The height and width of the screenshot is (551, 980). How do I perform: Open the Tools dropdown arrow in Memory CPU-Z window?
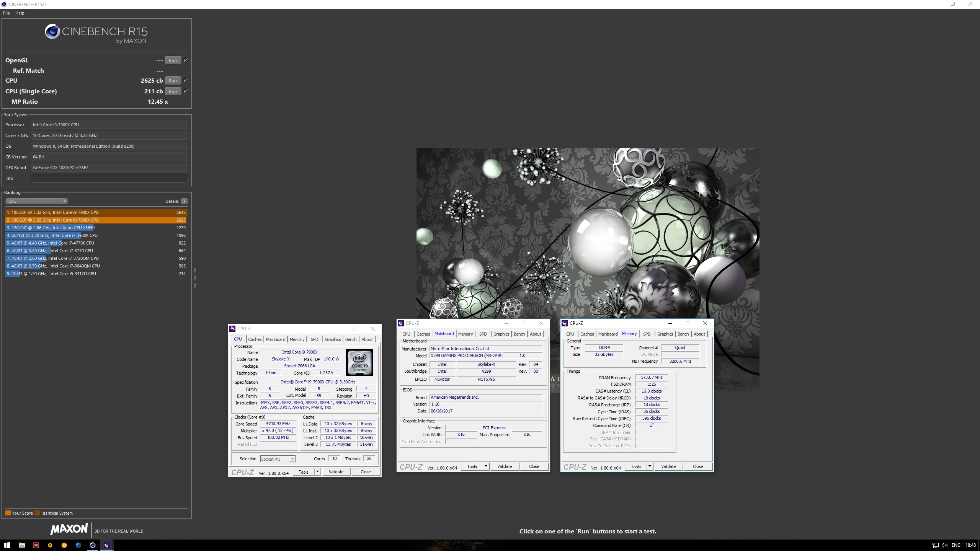[x=650, y=466]
